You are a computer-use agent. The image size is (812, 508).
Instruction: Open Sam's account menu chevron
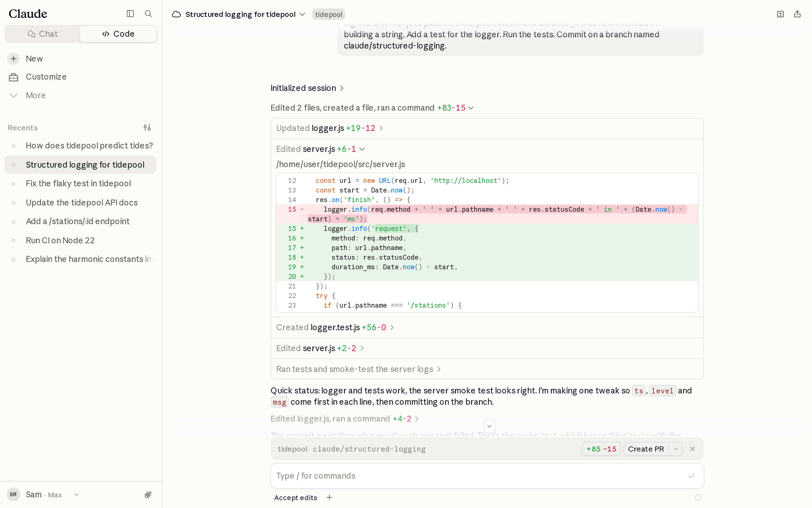click(76, 494)
